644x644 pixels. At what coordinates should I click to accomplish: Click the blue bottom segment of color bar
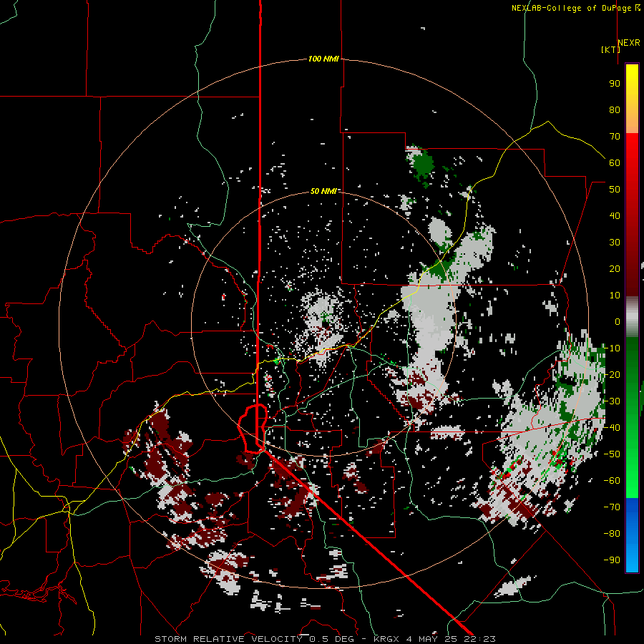(632, 535)
